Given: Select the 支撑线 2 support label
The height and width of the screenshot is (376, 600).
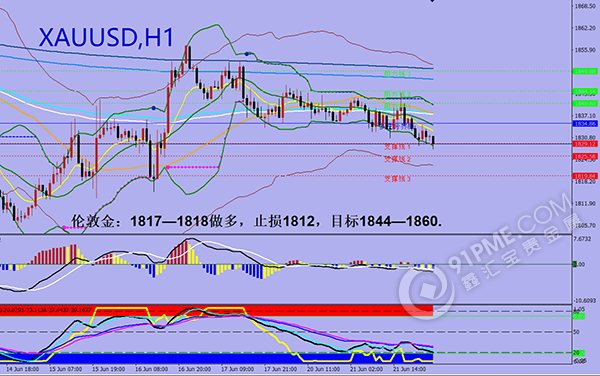Looking at the screenshot, I should tap(397, 158).
